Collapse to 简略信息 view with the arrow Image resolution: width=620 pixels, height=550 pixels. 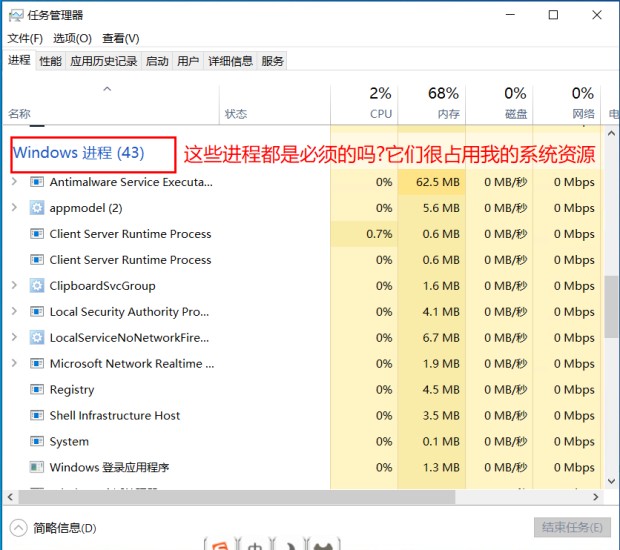(18, 528)
